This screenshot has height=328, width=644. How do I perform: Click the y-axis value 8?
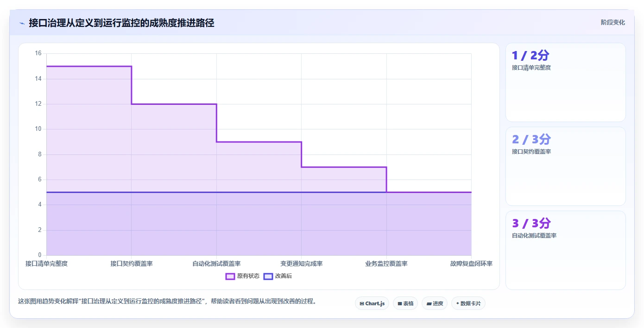(40, 154)
